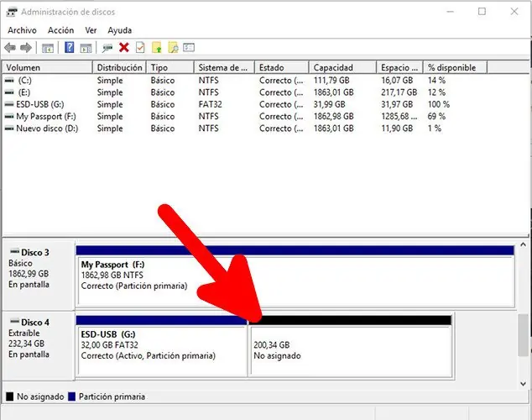Sort by the Espacio... column header
This screenshot has height=420, width=532.
click(399, 67)
